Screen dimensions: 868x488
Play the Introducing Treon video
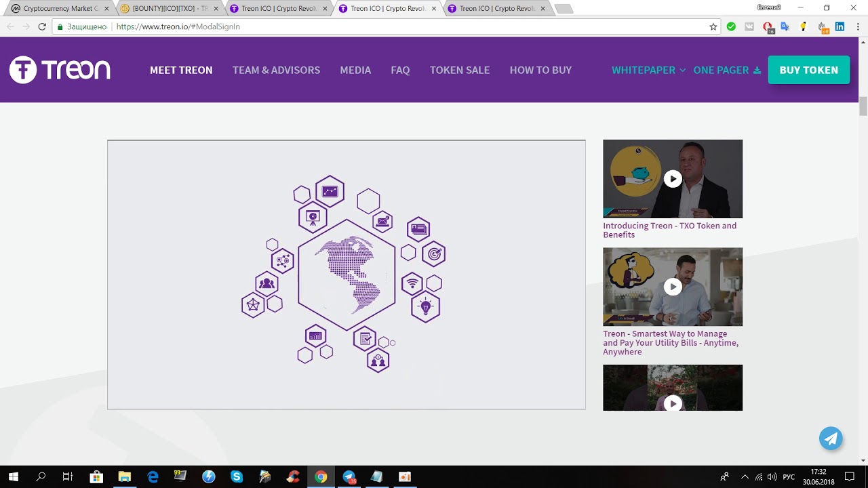point(672,179)
